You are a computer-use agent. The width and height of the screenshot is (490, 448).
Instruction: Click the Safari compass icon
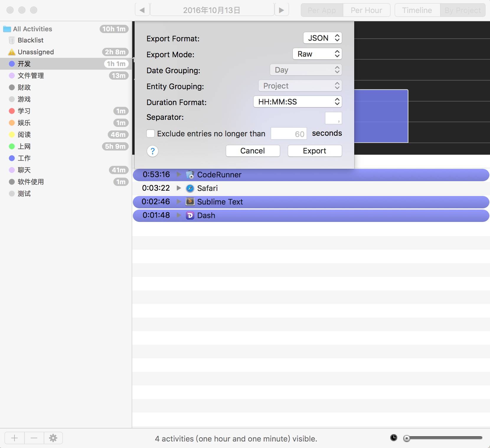190,188
